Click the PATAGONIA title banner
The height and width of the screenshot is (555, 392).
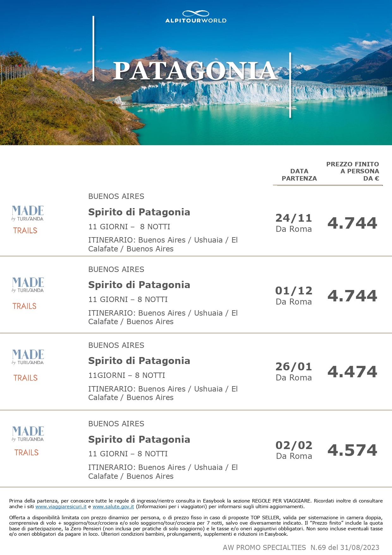(195, 71)
